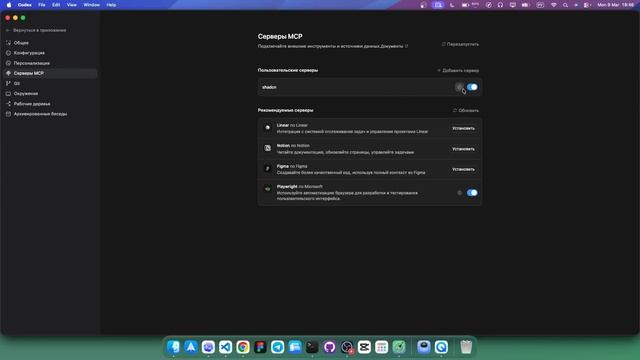
Task: Click Добавить сервер button
Action: click(x=458, y=71)
